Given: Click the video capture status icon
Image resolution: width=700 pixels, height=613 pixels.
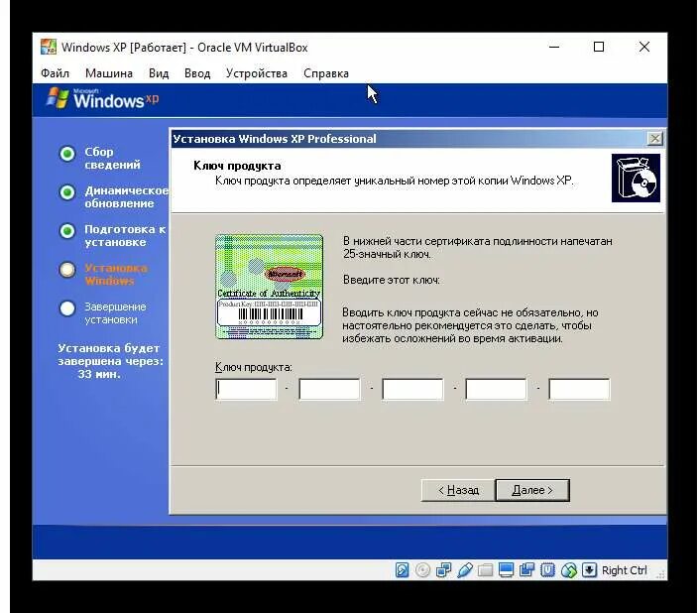Looking at the screenshot, I should coord(526,570).
